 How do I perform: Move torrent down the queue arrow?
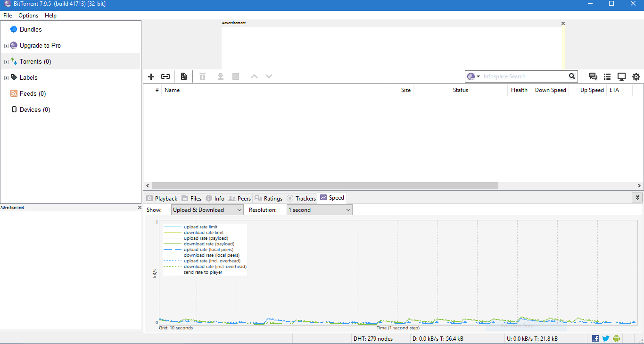(269, 76)
